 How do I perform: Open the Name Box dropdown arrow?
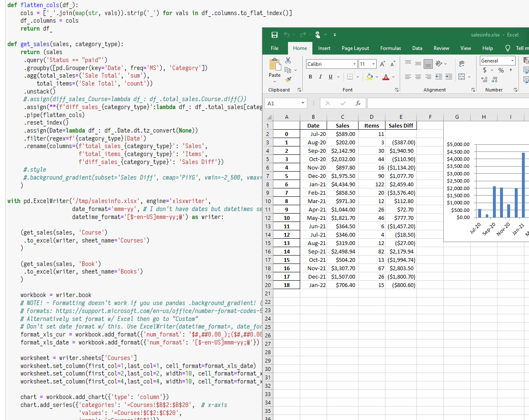pos(303,103)
